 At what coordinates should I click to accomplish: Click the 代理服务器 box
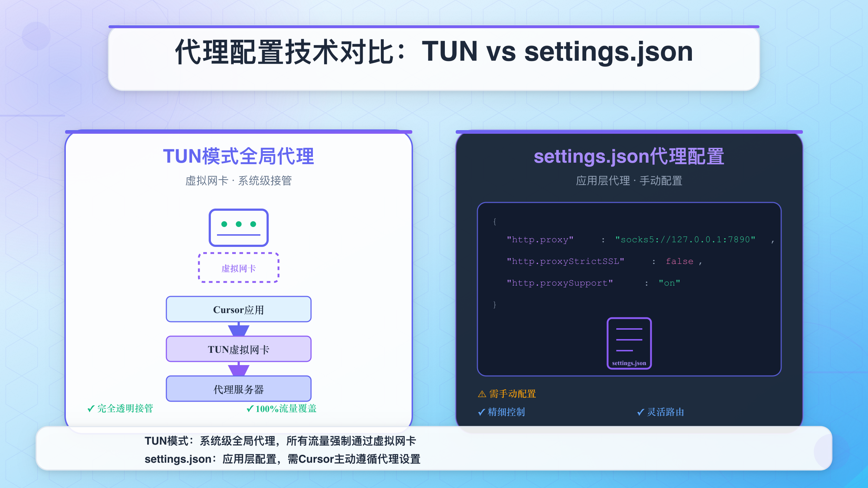point(238,389)
